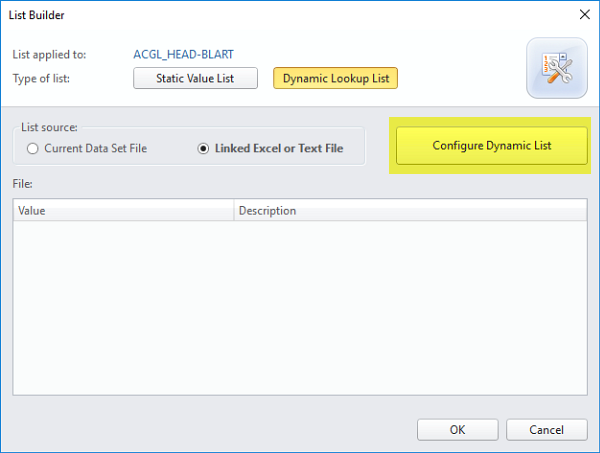The width and height of the screenshot is (600, 453).
Task: Close the List Builder window
Action: 584,15
